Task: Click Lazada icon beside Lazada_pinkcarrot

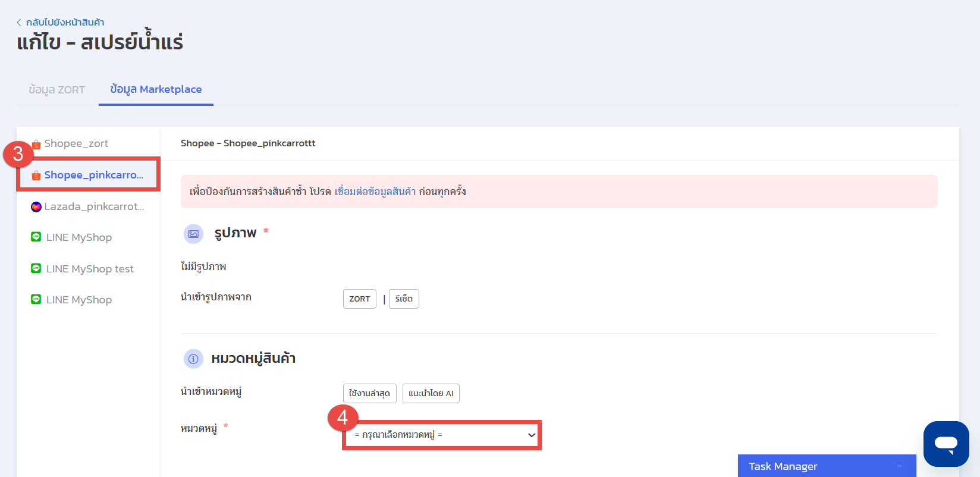Action: (36, 206)
